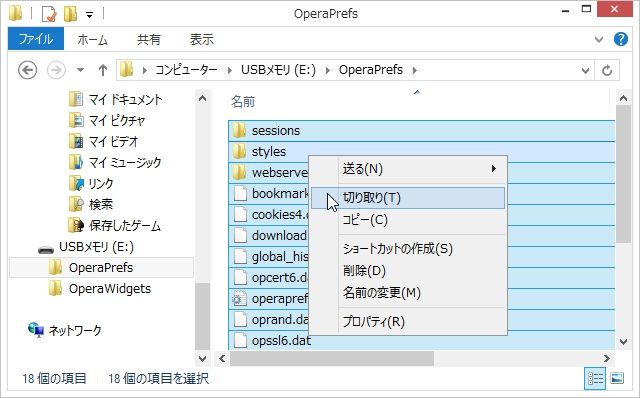Screen dimensions: 640x398
Task: Switch to the 共有 ribbon tab
Action: (x=149, y=39)
